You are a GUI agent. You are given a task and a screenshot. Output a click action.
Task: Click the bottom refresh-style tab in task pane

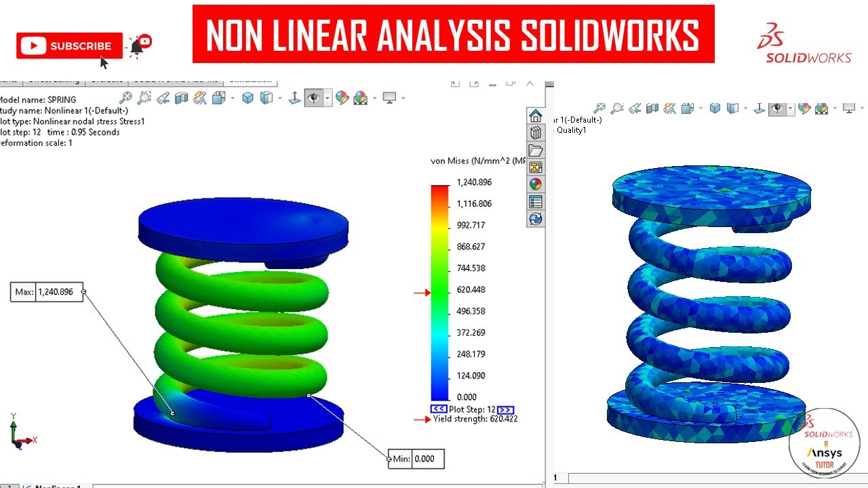(x=536, y=219)
